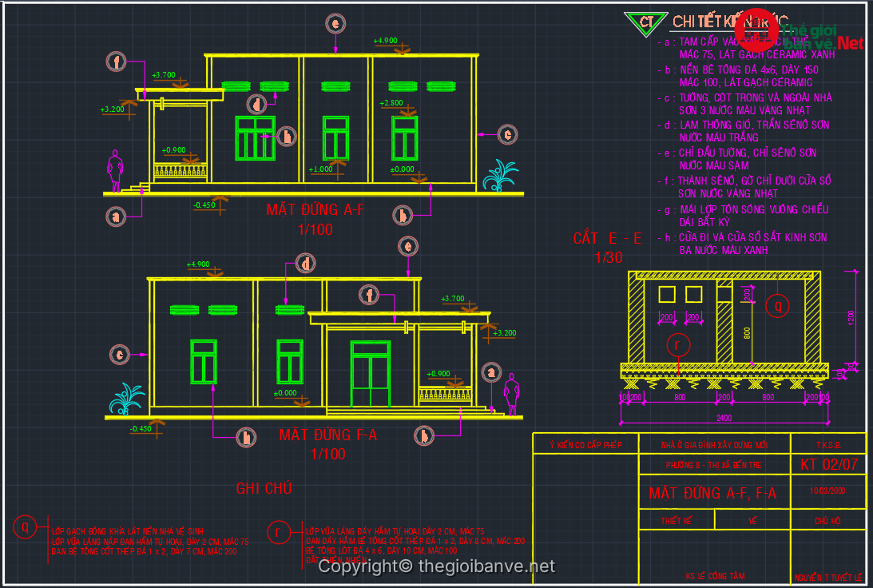Click the thegioibanve.net copyright watermark
873x588 pixels.
click(x=437, y=566)
